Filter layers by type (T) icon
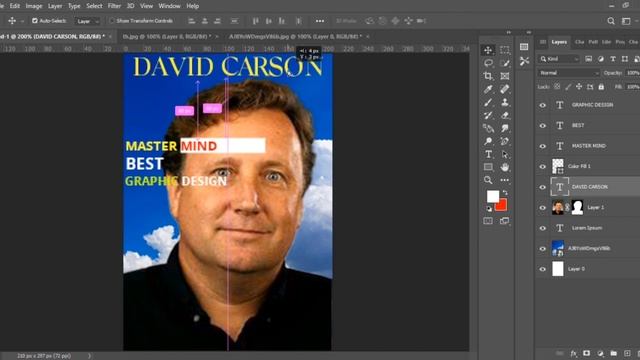This screenshot has height=360, width=640. (x=613, y=59)
